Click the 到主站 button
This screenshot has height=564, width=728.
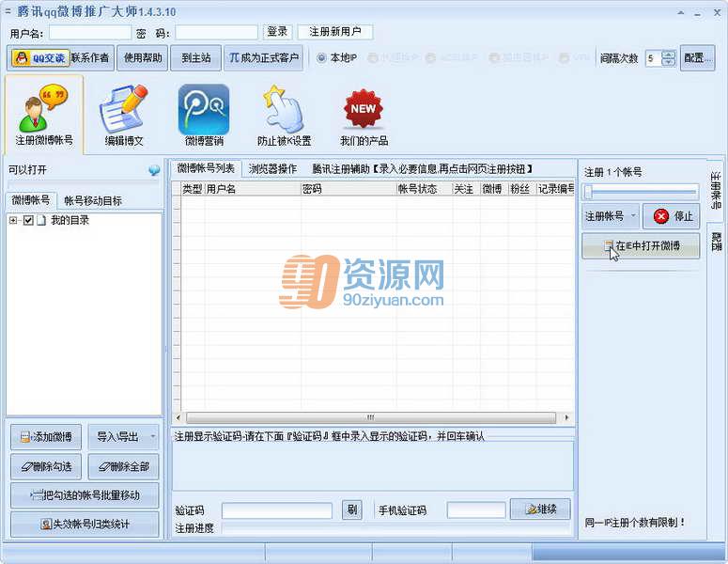coord(196,58)
